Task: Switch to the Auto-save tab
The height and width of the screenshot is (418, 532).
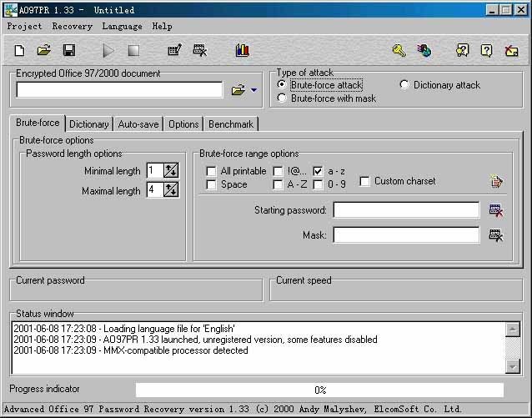Action: coord(138,124)
